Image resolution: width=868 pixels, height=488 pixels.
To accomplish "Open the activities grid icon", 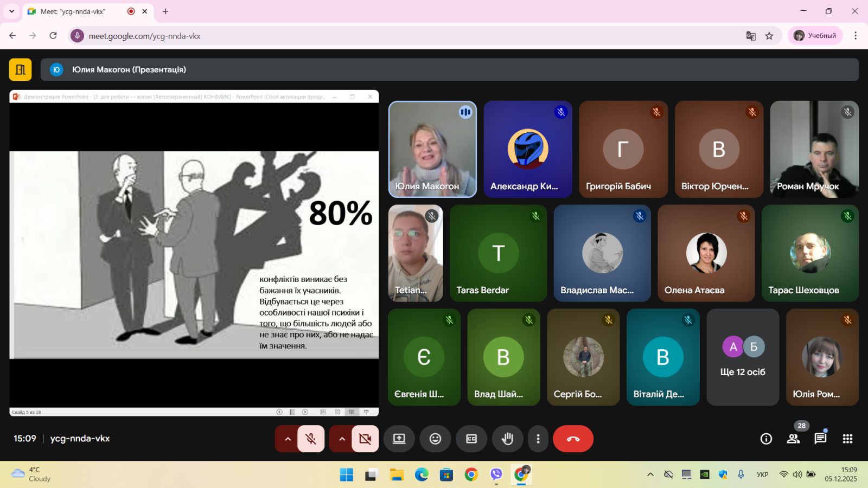I will click(847, 439).
